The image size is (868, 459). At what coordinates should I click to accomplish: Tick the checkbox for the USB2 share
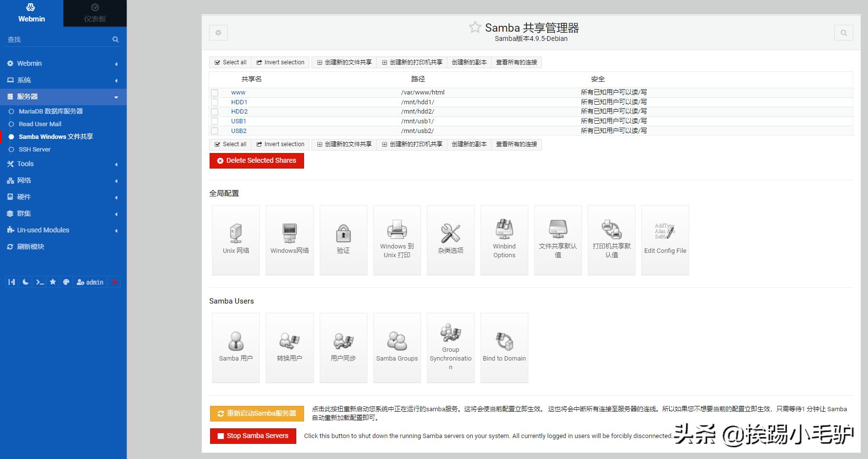214,131
